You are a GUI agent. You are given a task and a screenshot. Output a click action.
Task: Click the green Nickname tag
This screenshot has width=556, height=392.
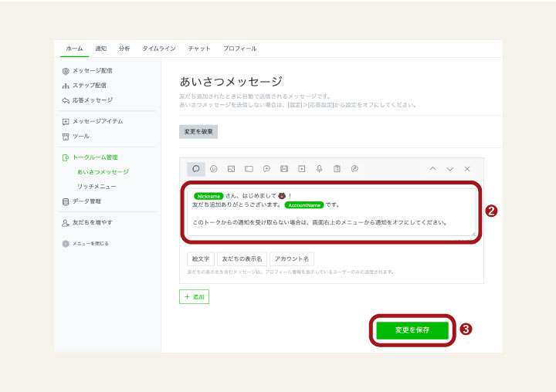(208, 196)
